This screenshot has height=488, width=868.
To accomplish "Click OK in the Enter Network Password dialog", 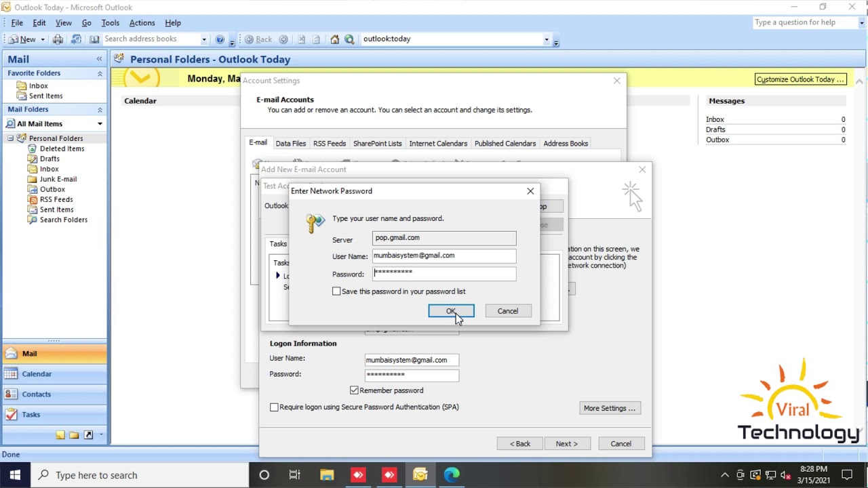I will click(x=452, y=311).
